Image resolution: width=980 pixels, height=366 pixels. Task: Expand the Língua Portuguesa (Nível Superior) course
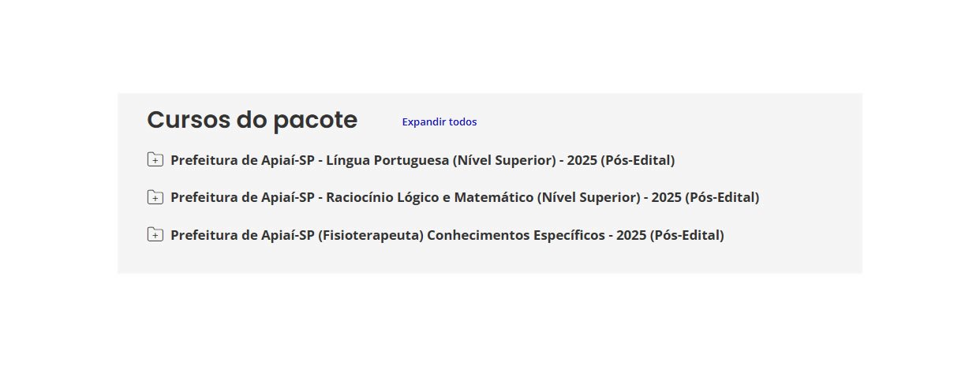422,160
